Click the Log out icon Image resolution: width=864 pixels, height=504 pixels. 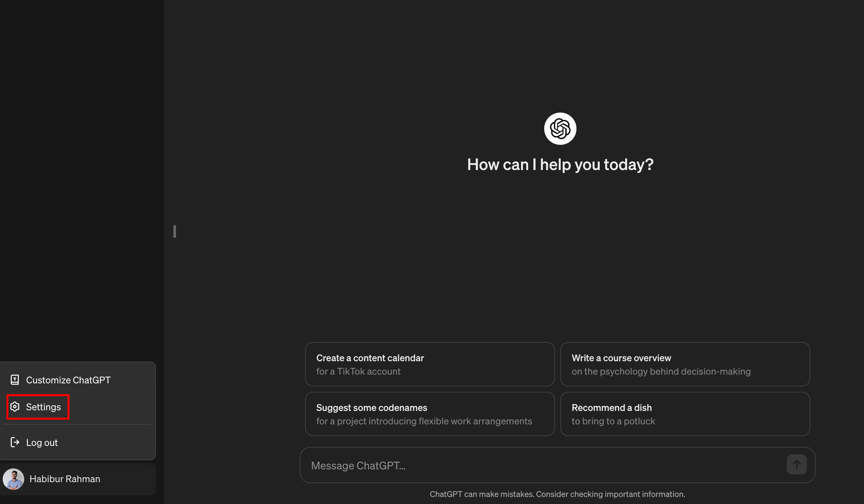pos(14,442)
